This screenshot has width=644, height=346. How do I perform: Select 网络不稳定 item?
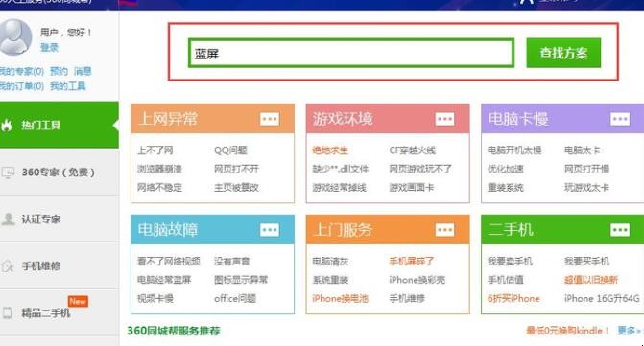click(159, 188)
